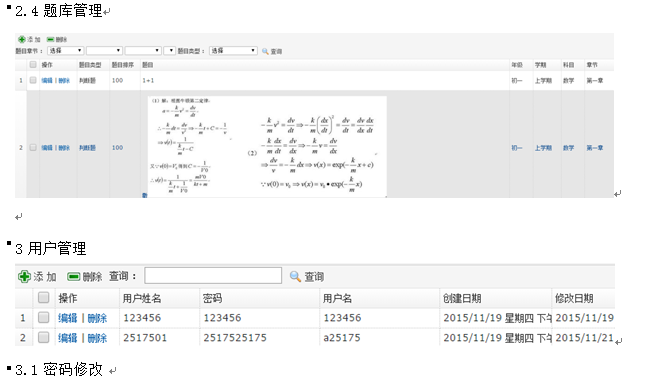Click the 判断题 cell in question row 1
The image size is (655, 385).
(87, 81)
